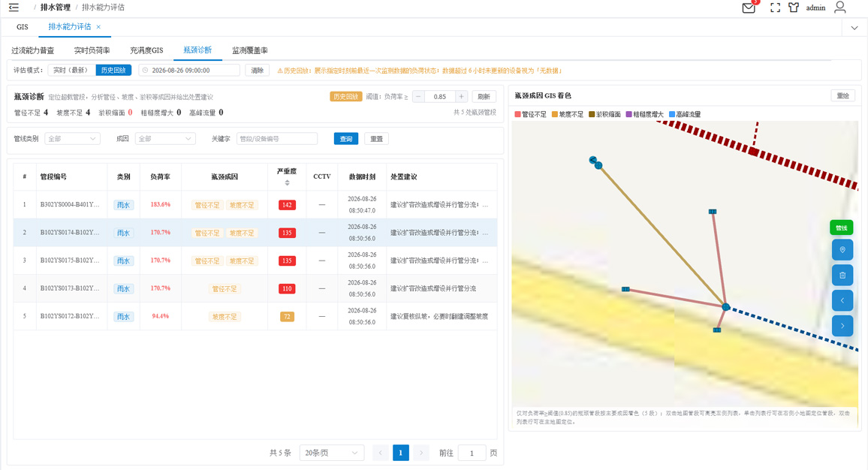Select page 1 in pagination

point(401,453)
